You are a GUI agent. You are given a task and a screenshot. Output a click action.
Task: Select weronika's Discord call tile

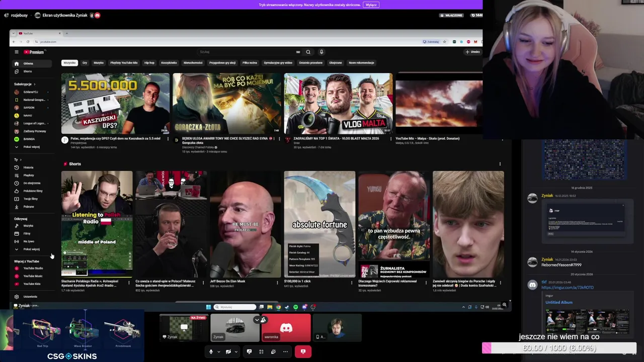point(286,328)
